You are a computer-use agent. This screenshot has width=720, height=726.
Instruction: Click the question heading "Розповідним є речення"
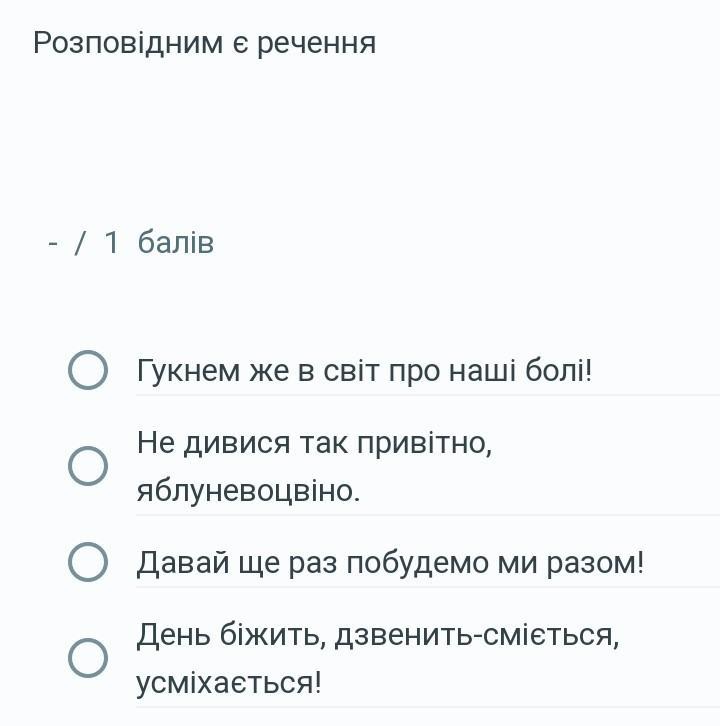204,43
